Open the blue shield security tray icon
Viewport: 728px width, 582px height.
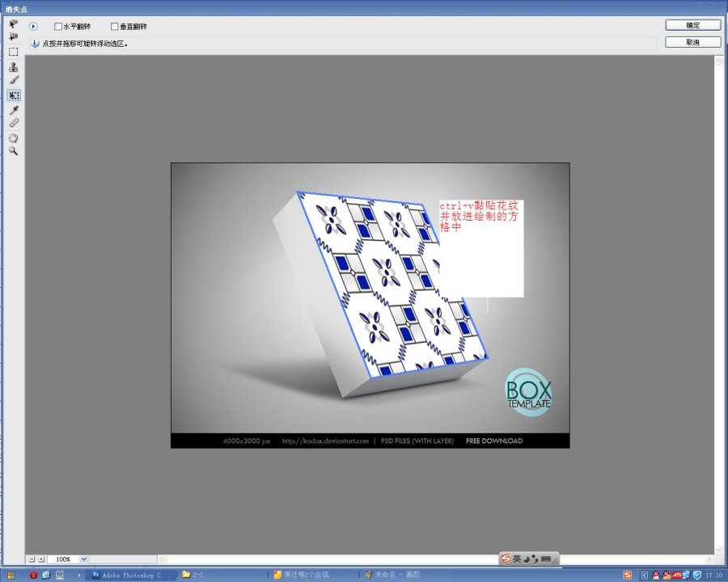tap(697, 575)
